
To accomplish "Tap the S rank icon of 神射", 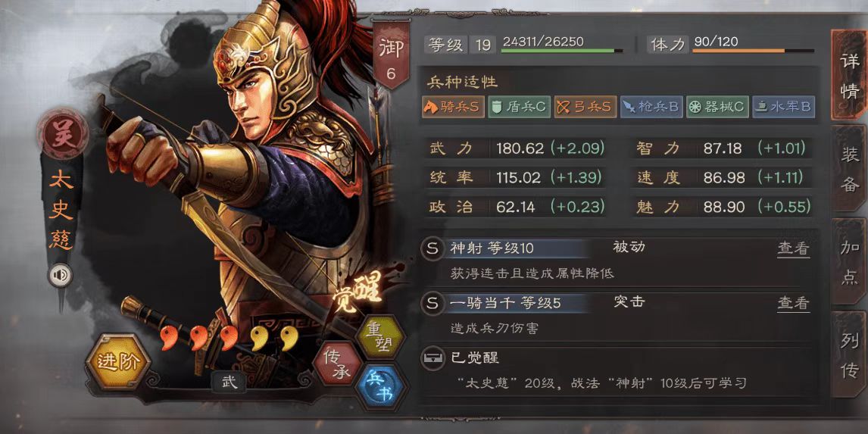I will pyautogui.click(x=432, y=248).
